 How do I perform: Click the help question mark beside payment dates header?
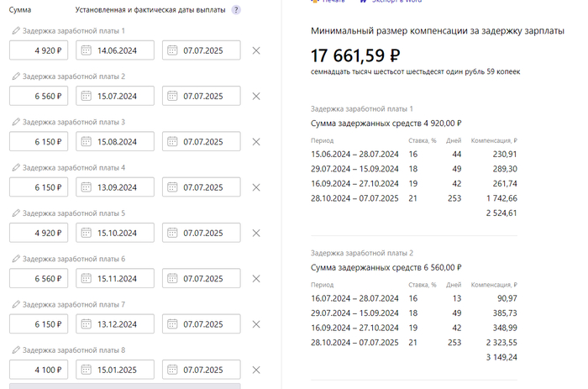point(236,10)
